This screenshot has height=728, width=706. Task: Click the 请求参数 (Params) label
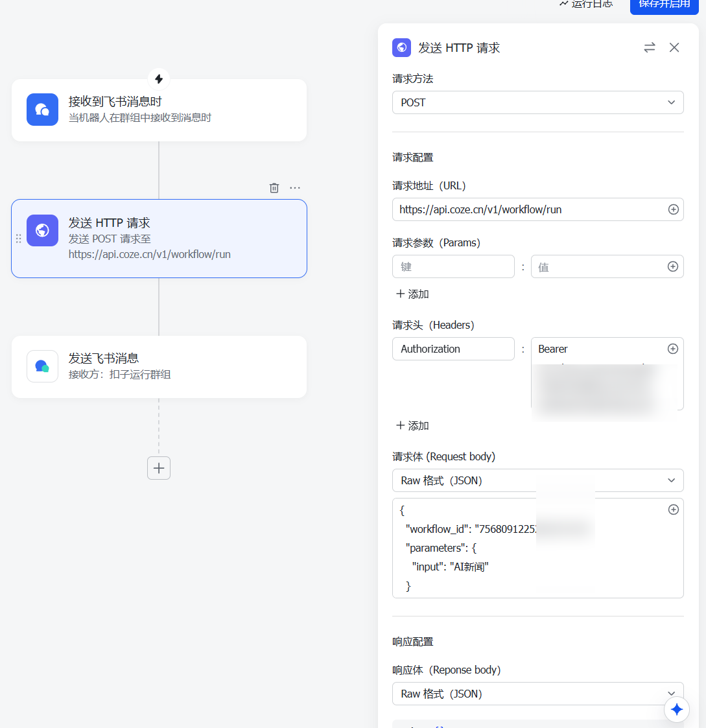pos(436,243)
